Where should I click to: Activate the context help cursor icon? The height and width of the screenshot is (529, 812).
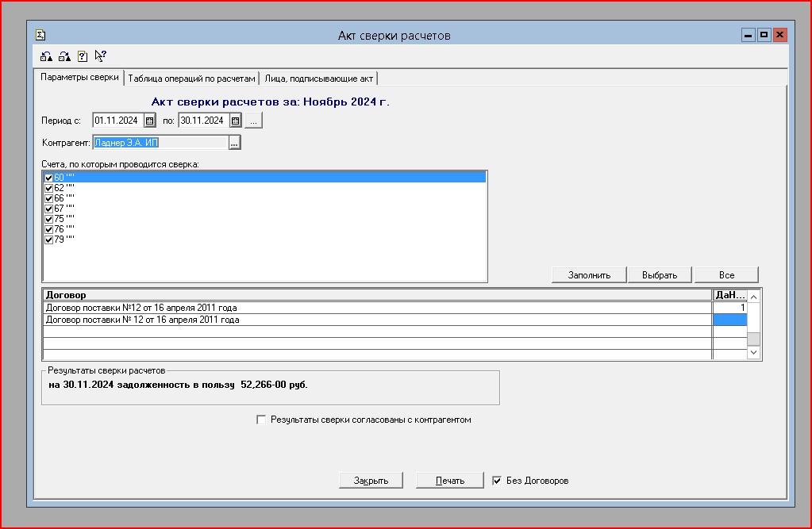(101, 56)
